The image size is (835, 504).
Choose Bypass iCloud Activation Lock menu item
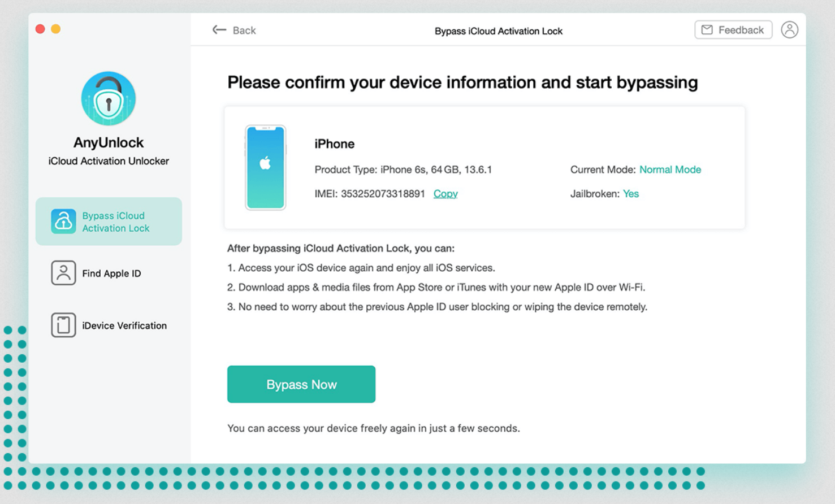[x=109, y=221]
